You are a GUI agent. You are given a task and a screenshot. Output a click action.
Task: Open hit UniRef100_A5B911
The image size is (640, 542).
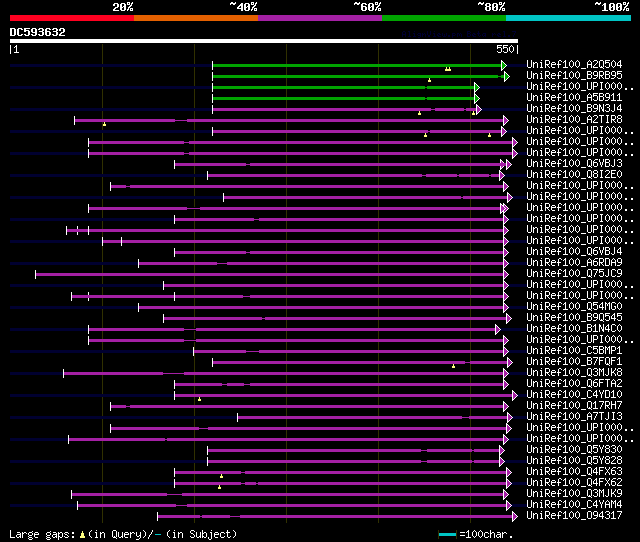pyautogui.click(x=574, y=98)
